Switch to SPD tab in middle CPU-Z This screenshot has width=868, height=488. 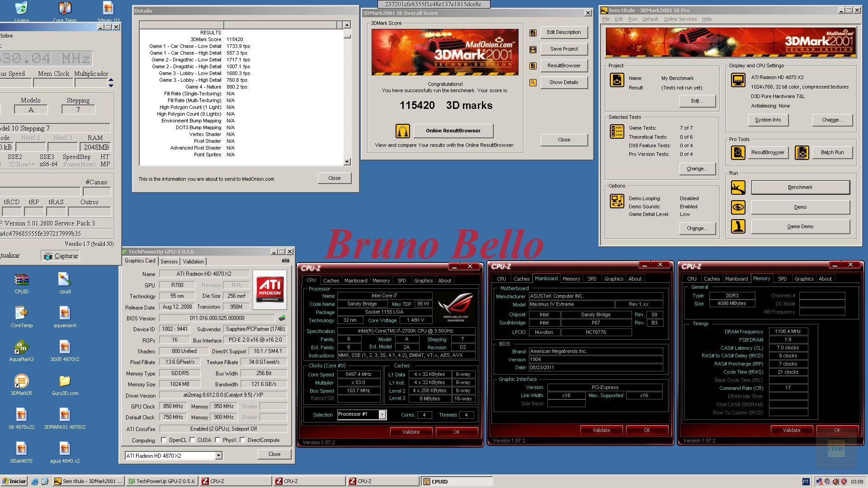coord(592,279)
